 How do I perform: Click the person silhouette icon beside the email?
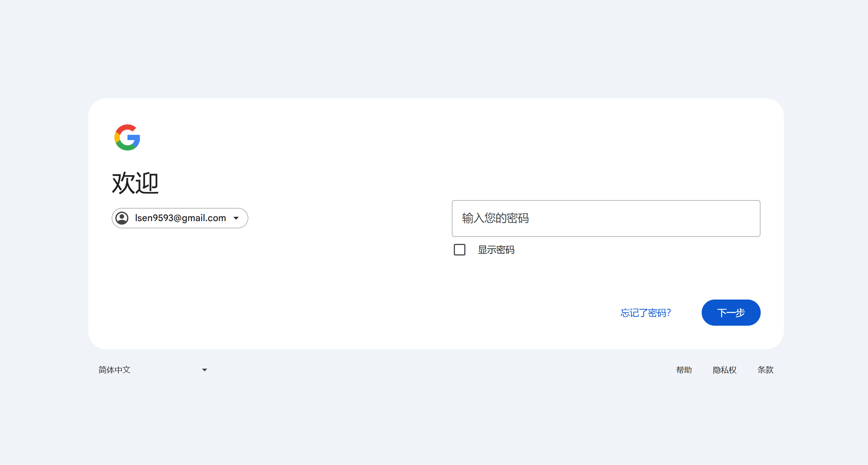[122, 218]
